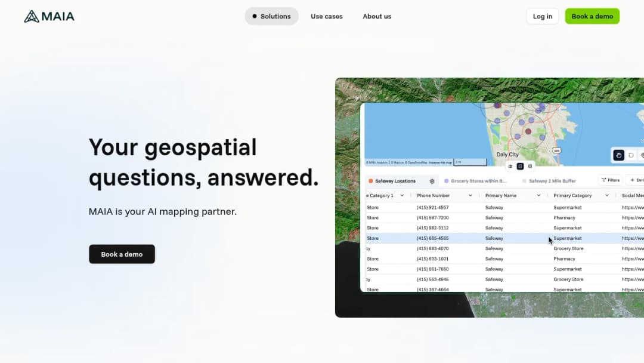Screen dimensions: 644x363
Task: Click Pharmacy in the (415) 633-1001 row
Action: click(564, 259)
